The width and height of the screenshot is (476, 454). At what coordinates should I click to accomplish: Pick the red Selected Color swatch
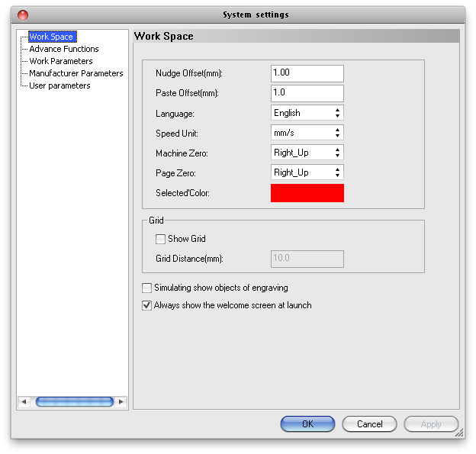[307, 193]
